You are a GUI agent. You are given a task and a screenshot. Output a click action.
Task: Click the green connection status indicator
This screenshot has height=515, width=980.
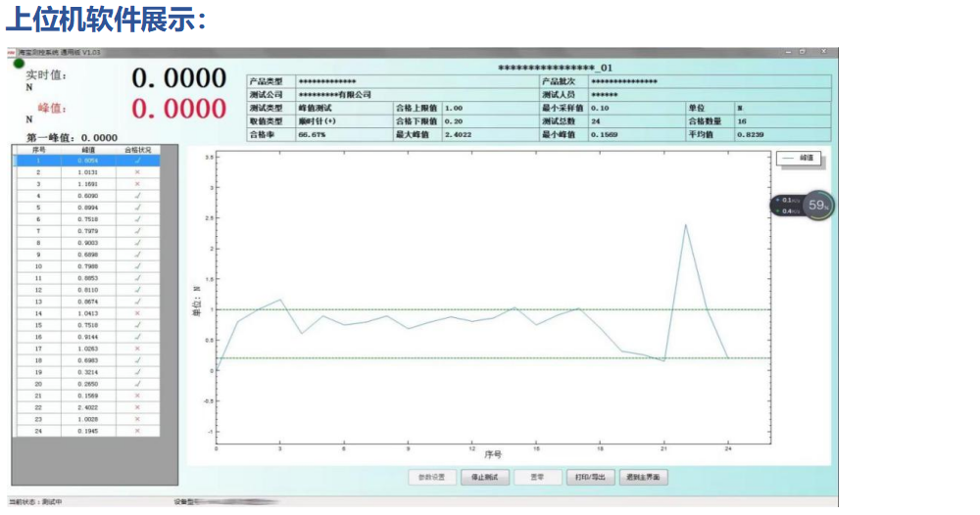pyautogui.click(x=19, y=63)
